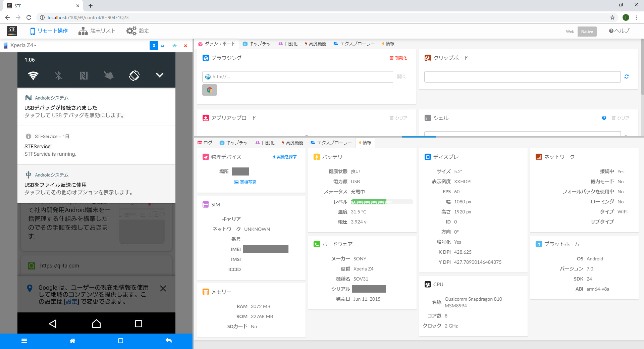Go back using browser back arrow

point(7,17)
